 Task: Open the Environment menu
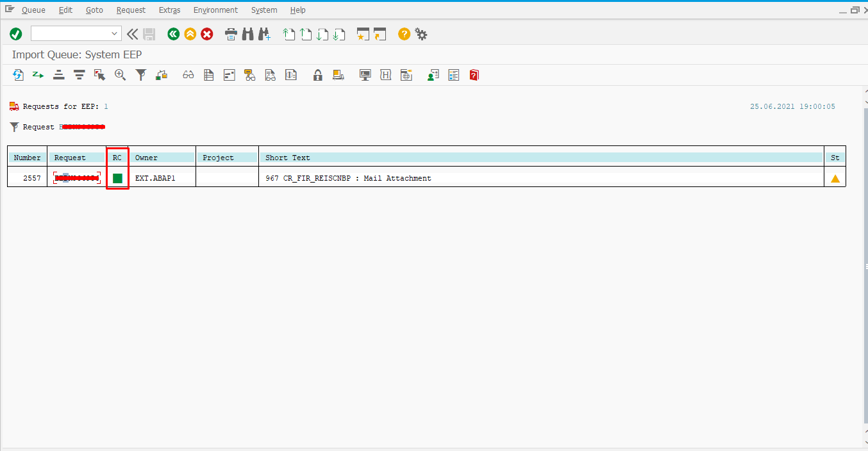[x=215, y=10]
